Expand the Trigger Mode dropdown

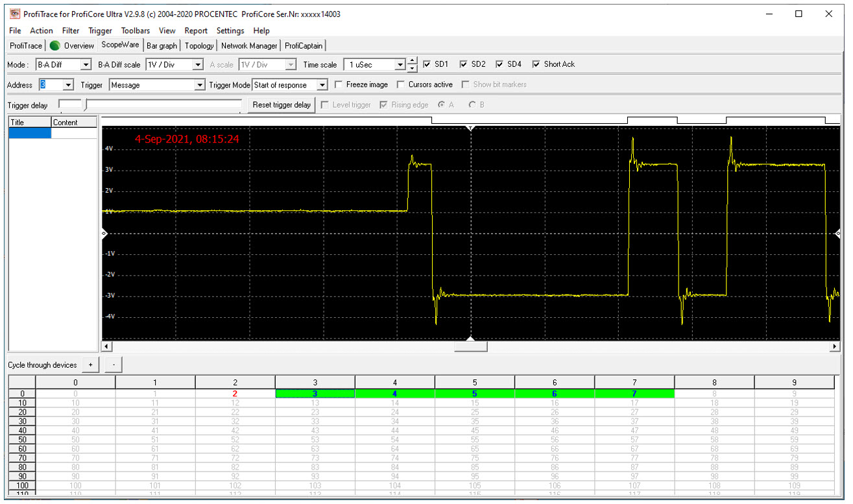[x=322, y=85]
